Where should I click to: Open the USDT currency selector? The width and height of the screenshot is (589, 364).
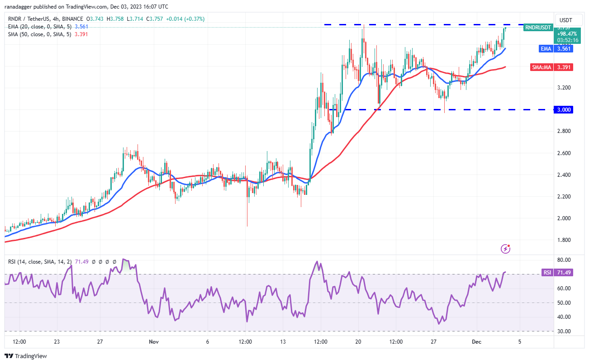(565, 20)
